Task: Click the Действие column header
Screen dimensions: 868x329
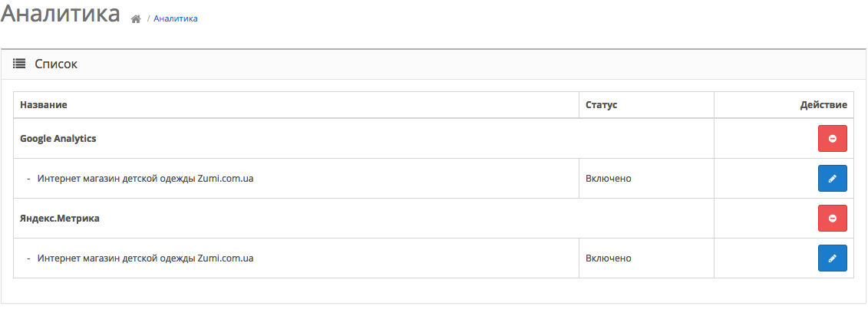Action: 823,104
